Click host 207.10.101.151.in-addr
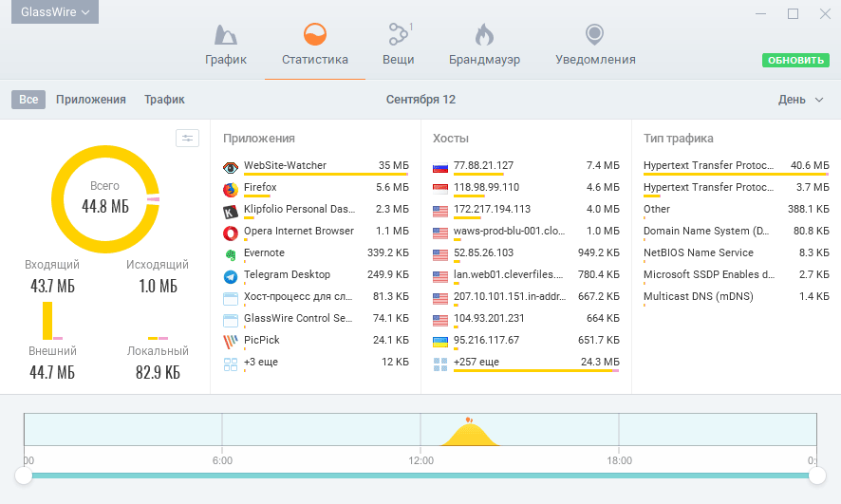The width and height of the screenshot is (841, 504). pos(509,296)
